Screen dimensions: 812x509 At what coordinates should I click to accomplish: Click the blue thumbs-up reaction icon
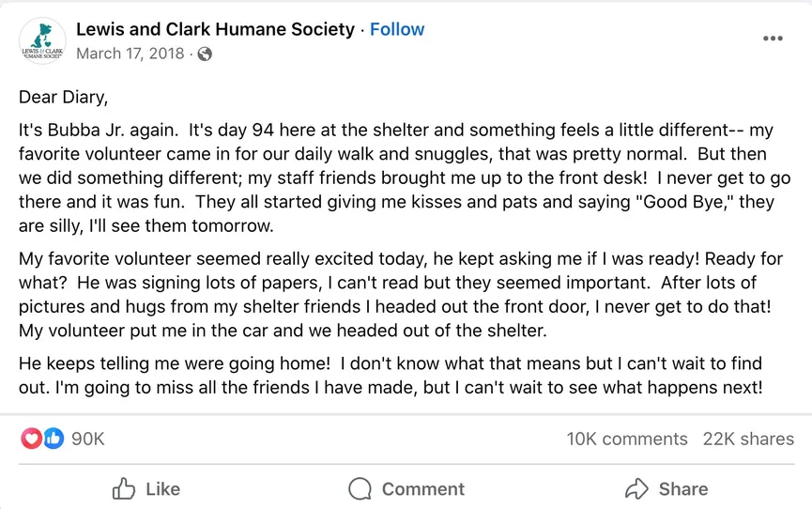54,439
